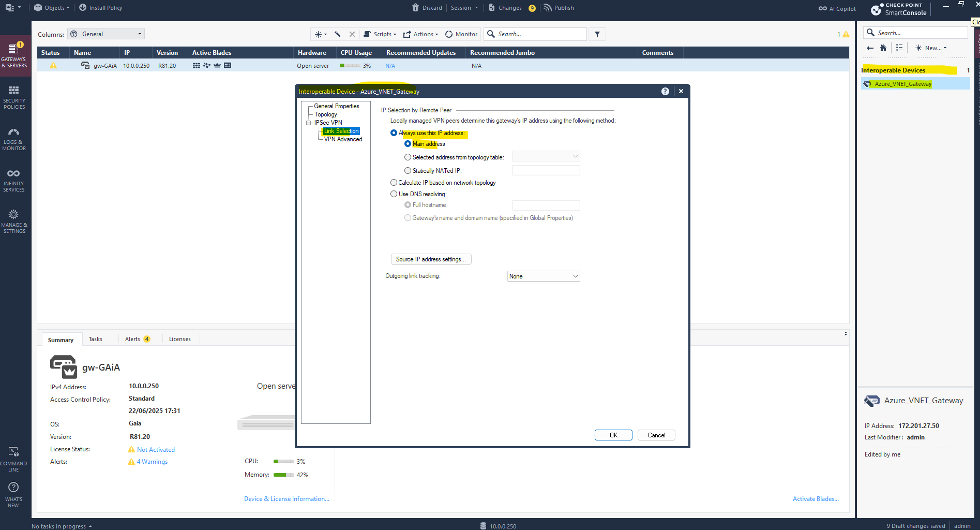
Task: Select VPN Advanced tree item
Action: click(x=343, y=139)
